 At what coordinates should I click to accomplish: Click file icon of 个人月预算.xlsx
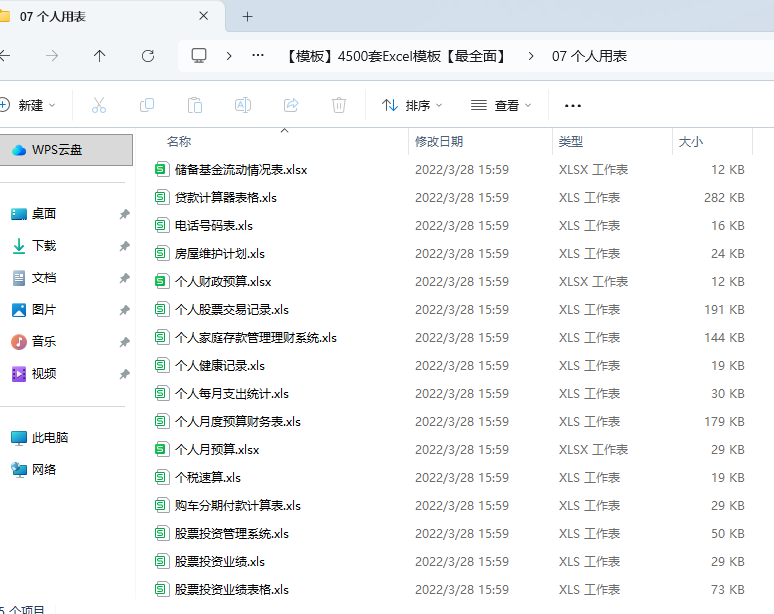click(161, 449)
